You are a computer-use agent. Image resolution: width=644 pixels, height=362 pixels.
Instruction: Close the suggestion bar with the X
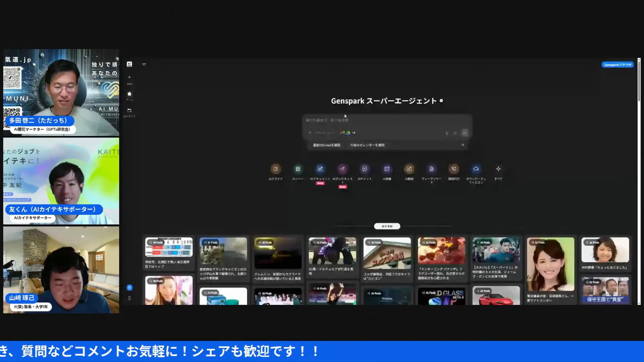pyautogui.click(x=463, y=145)
